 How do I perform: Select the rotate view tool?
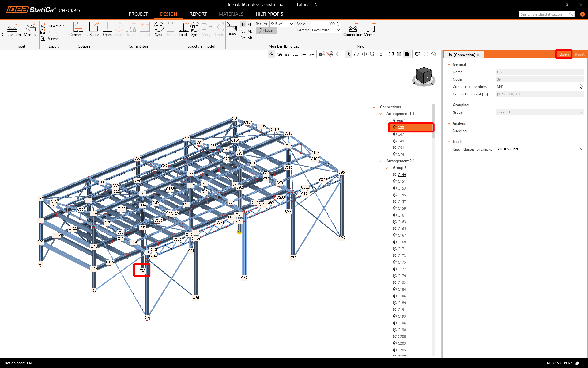coord(356,54)
